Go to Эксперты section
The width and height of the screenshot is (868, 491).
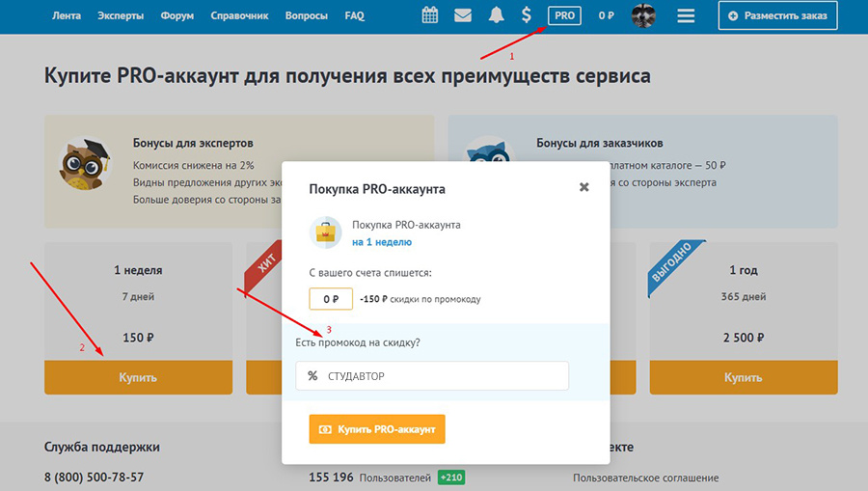[122, 16]
